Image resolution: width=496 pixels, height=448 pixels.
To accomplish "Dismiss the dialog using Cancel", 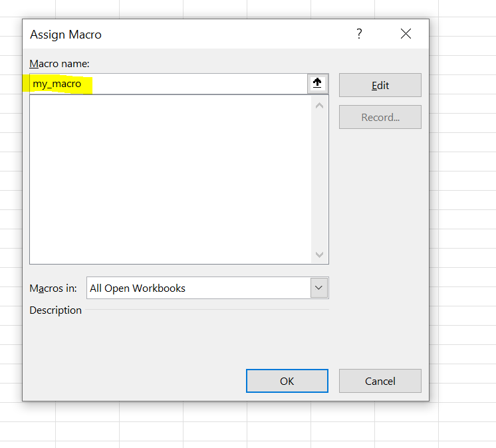I will point(380,381).
